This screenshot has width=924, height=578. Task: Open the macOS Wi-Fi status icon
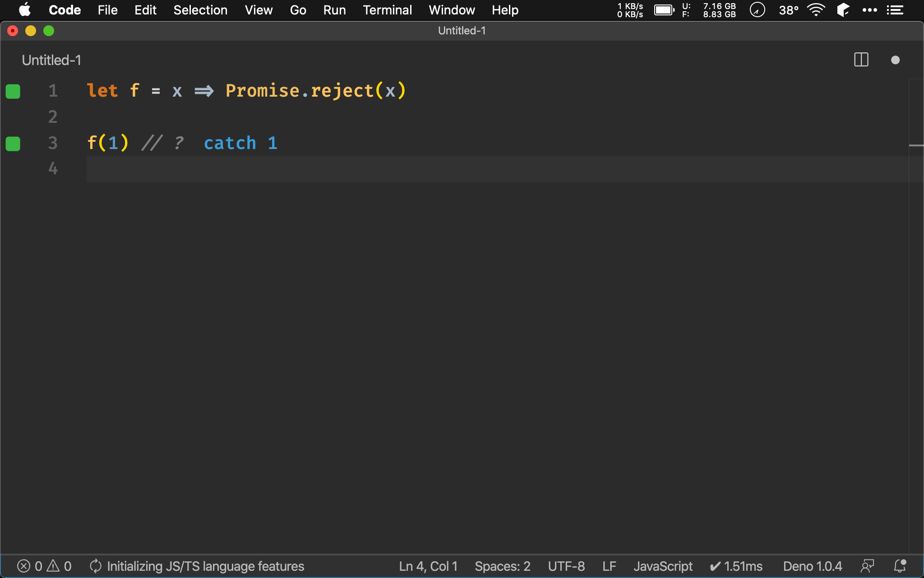click(x=816, y=10)
